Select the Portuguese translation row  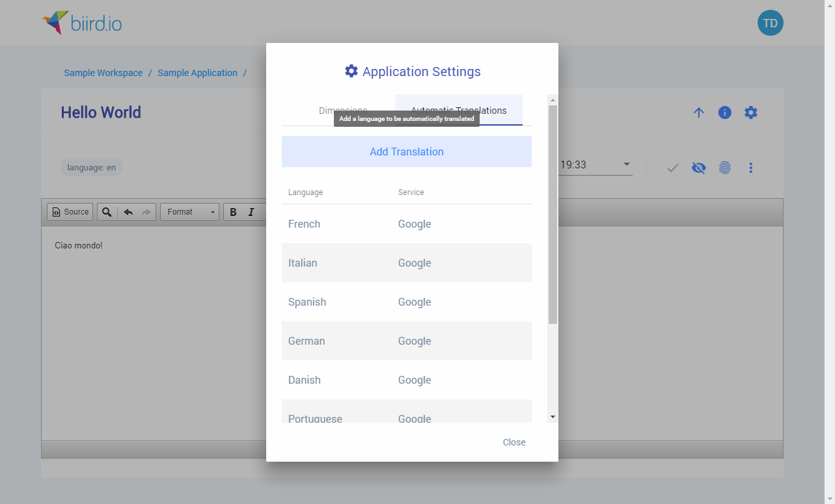(407, 411)
